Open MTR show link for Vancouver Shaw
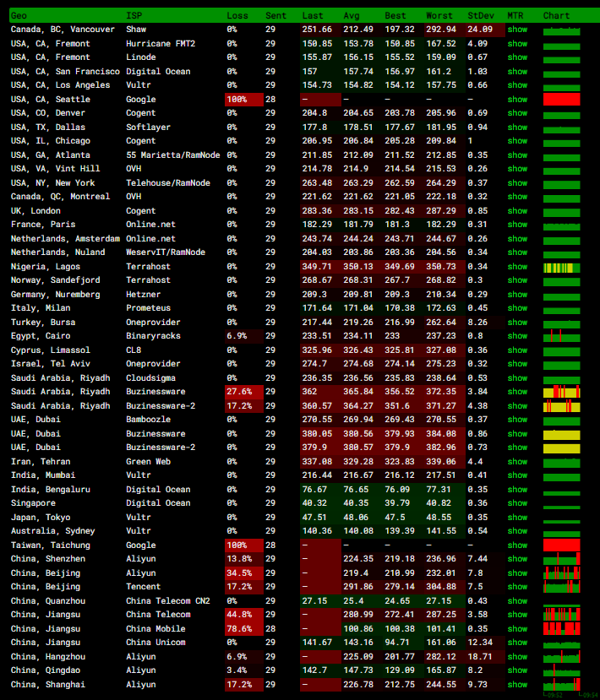 tap(517, 30)
